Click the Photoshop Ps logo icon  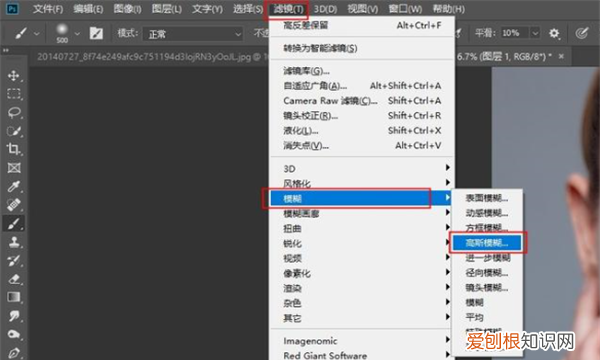12,8
